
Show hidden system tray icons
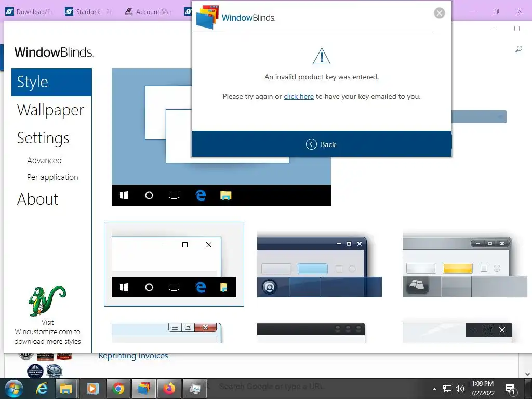point(434,389)
